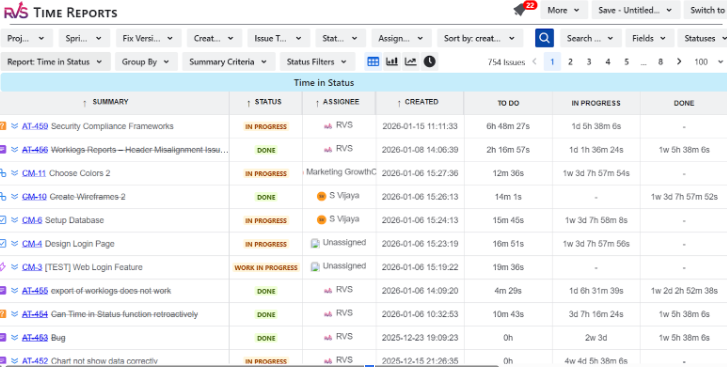727x367 pixels.
Task: Open the Sprint filter dropdown
Action: coord(84,38)
